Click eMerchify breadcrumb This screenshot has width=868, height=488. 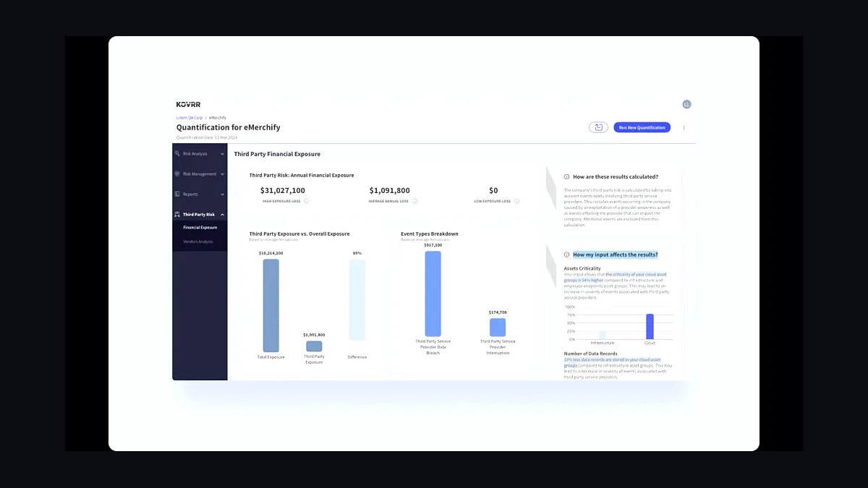218,117
